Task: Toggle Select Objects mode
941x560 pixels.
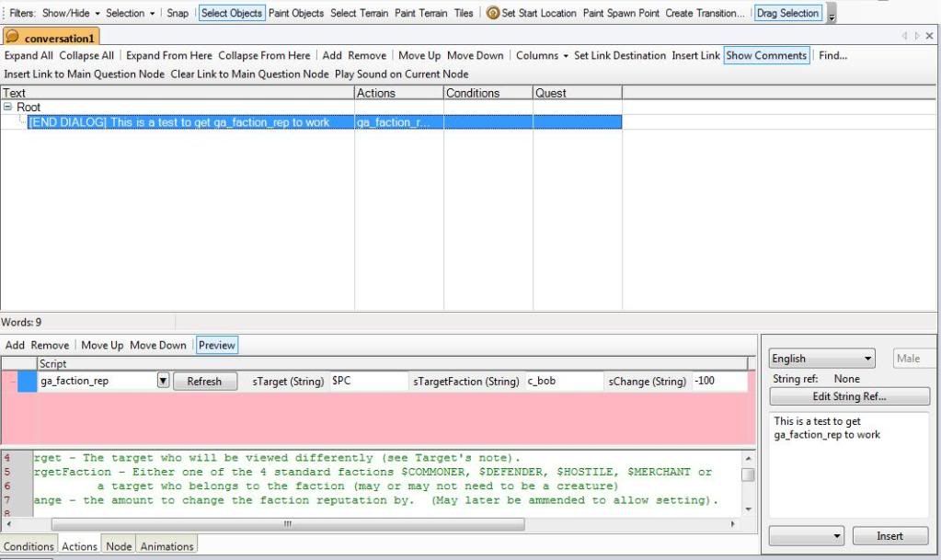Action: (x=232, y=13)
